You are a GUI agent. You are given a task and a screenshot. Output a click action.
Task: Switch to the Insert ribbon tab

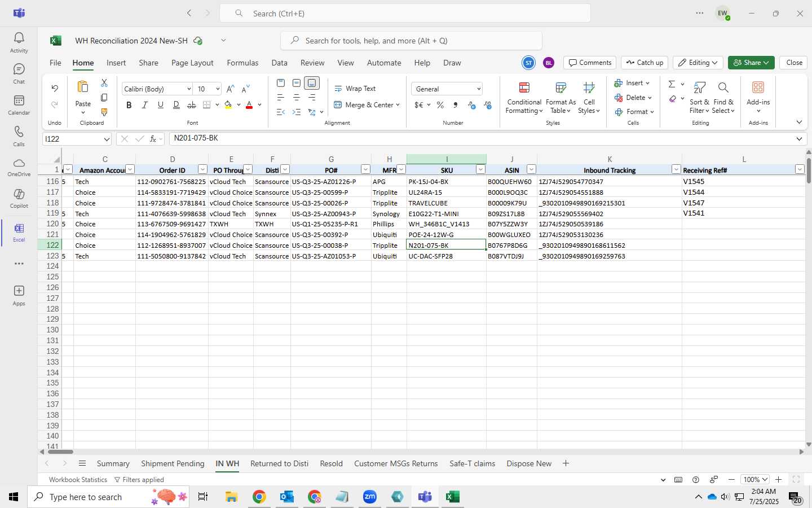coord(116,63)
